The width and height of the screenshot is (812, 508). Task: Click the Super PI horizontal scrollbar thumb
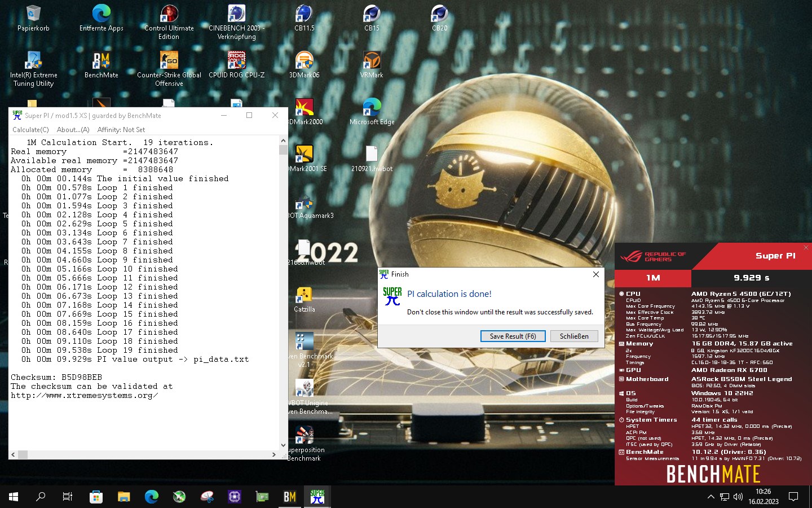tap(23, 454)
